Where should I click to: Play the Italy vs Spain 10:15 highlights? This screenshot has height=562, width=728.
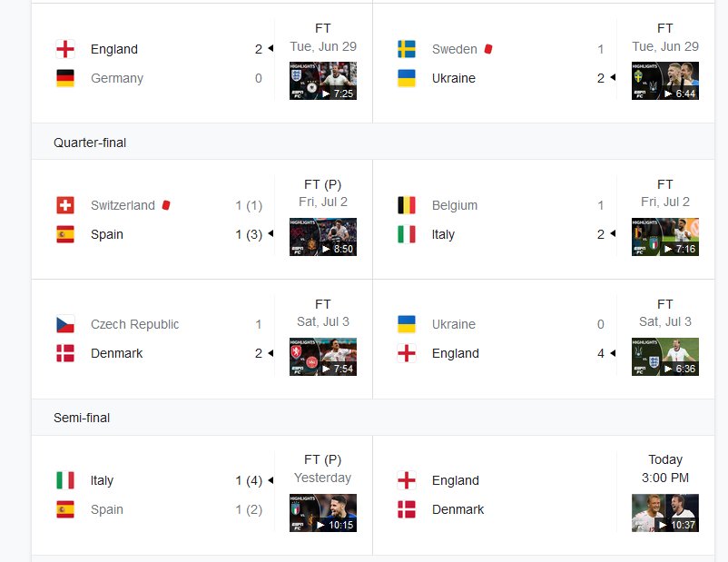click(x=323, y=513)
